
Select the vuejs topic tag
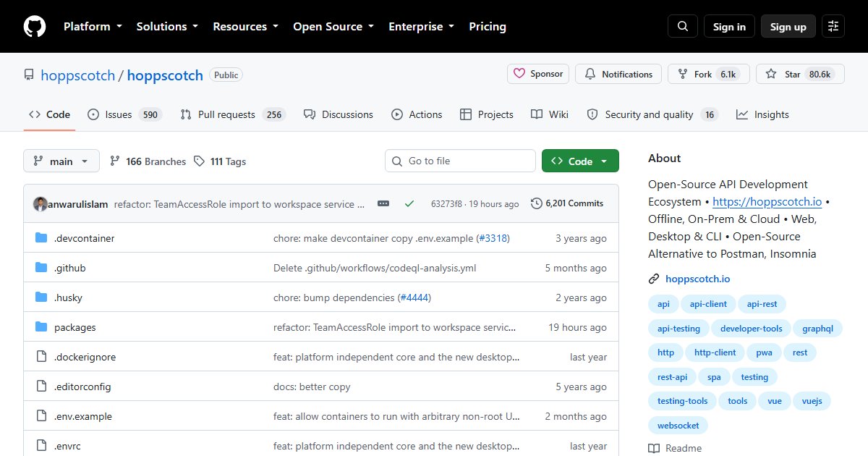[x=812, y=401]
